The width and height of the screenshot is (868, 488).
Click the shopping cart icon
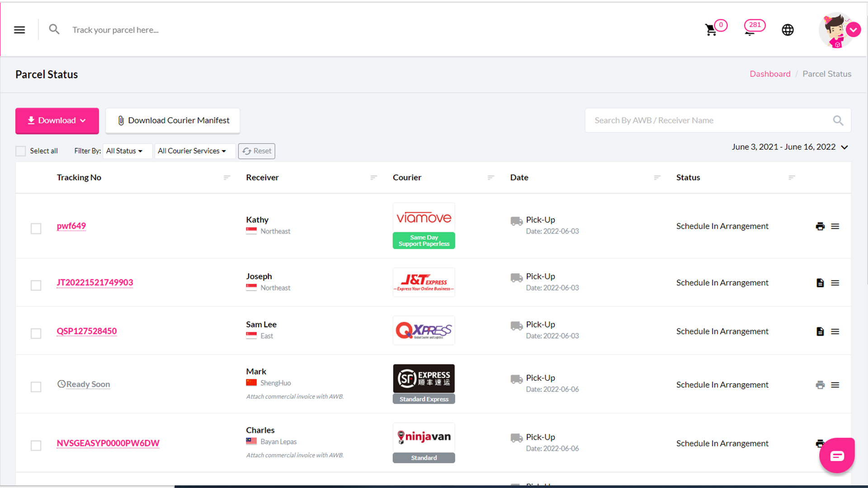pos(711,30)
